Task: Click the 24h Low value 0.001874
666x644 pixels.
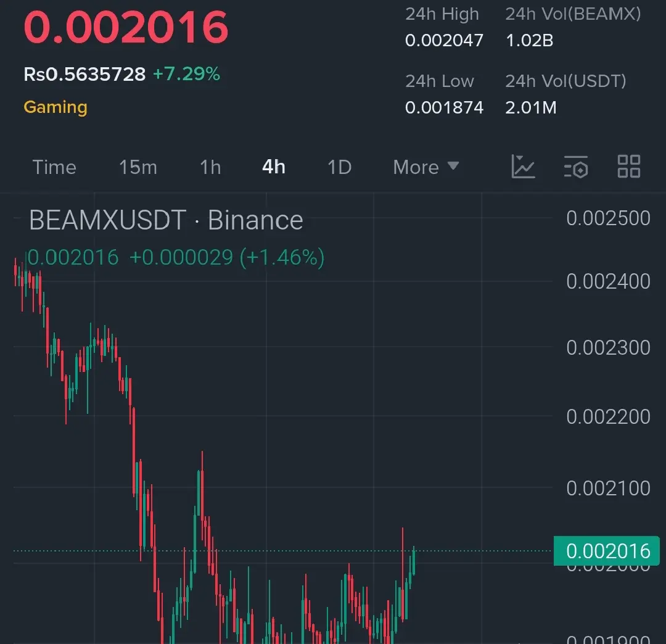Action: tap(444, 107)
